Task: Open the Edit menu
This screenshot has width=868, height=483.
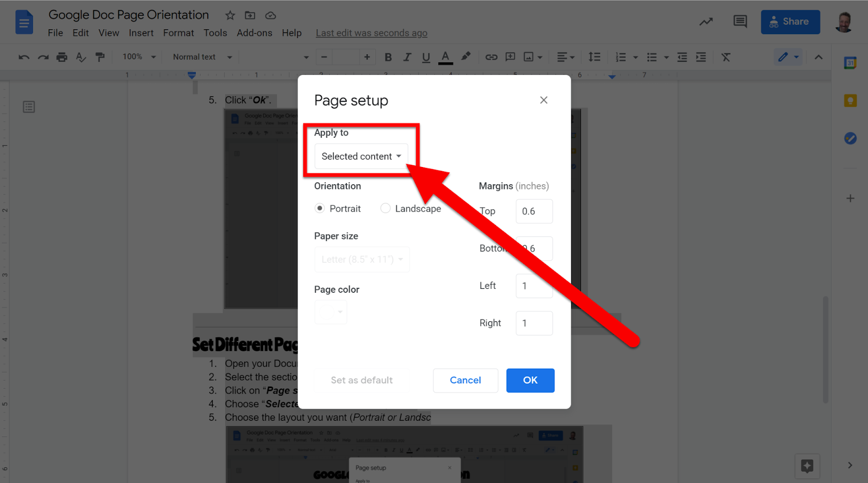Action: (80, 33)
